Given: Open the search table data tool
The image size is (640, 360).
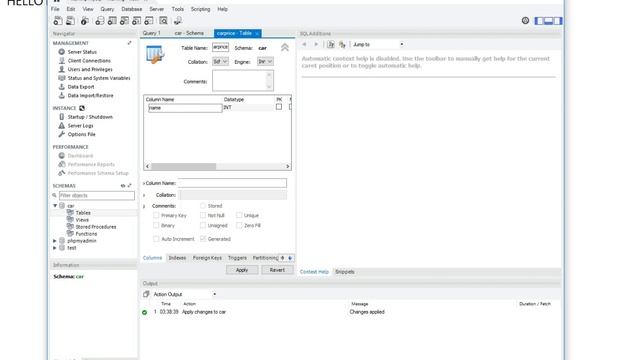Looking at the screenshot, I should click(x=163, y=21).
